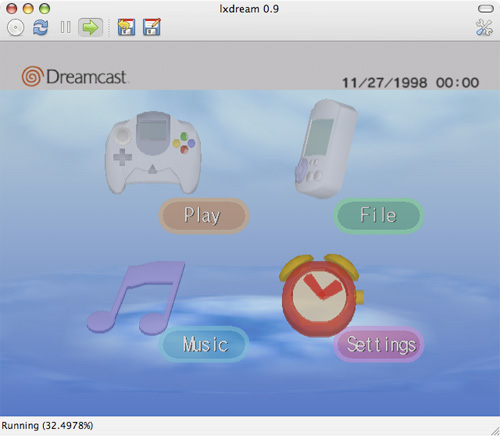Toggle the toolbar with the pill-shaped button
500x436 pixels.
coord(486,9)
